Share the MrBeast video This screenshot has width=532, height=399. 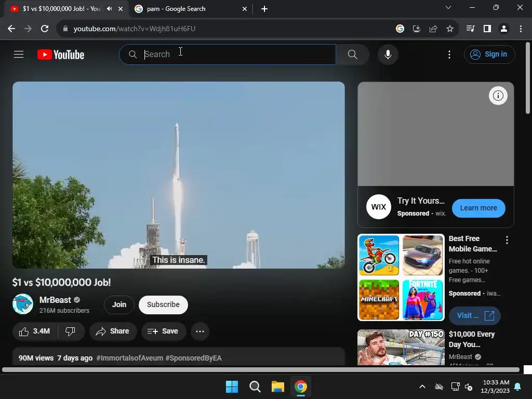[x=113, y=331]
